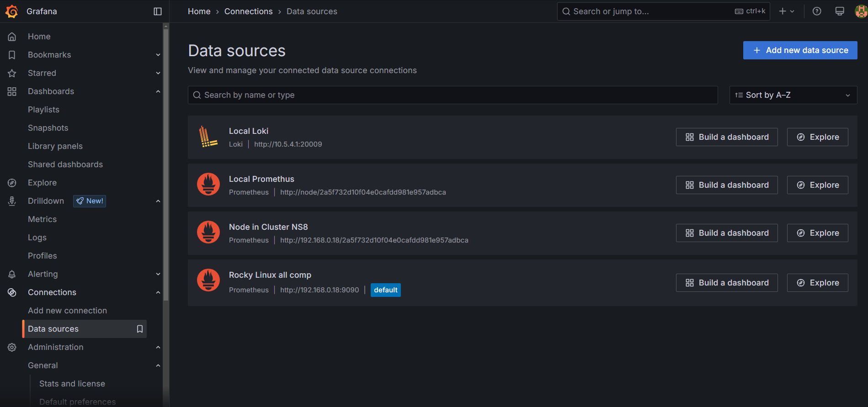Open Library panels in sidebar
Image resolution: width=868 pixels, height=407 pixels.
tap(55, 146)
